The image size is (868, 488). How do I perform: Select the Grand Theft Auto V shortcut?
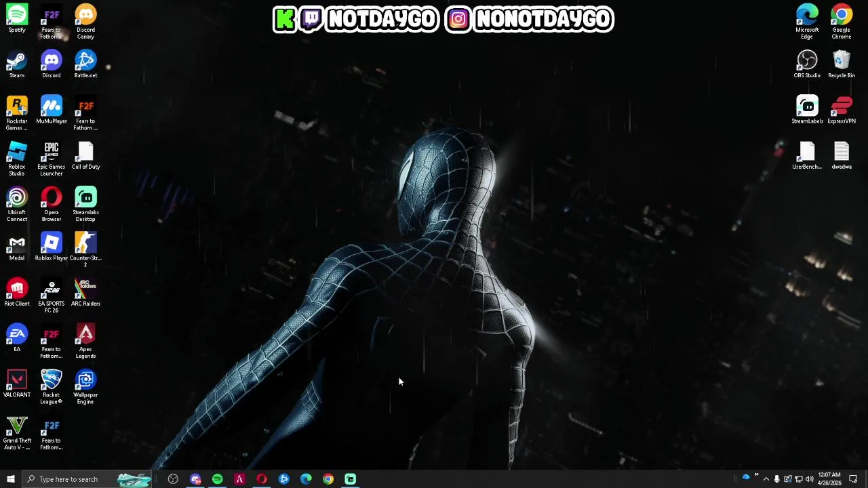(x=17, y=432)
